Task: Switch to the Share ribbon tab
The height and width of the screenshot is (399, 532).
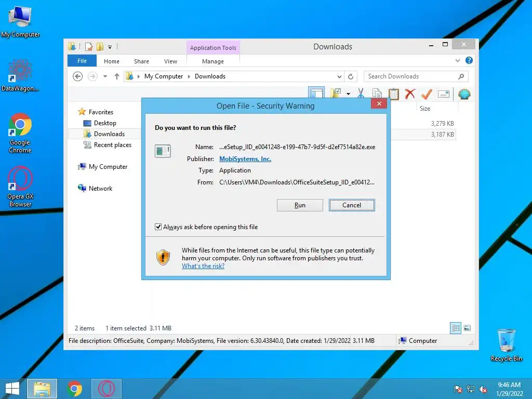Action: (x=141, y=61)
